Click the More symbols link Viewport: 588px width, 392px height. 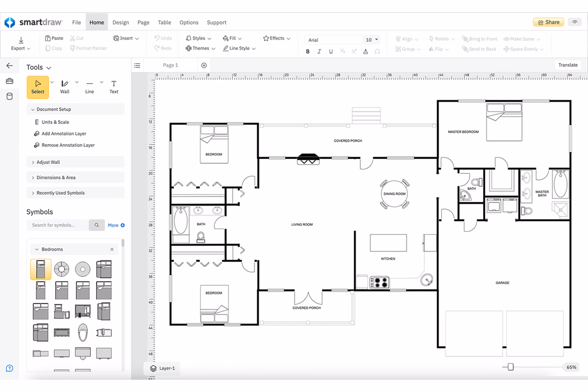[116, 225]
